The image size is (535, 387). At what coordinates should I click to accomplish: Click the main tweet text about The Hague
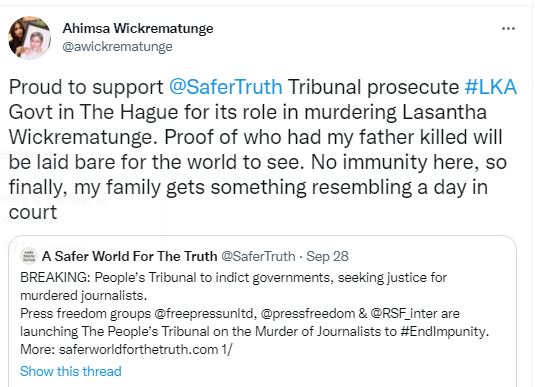coord(262,149)
